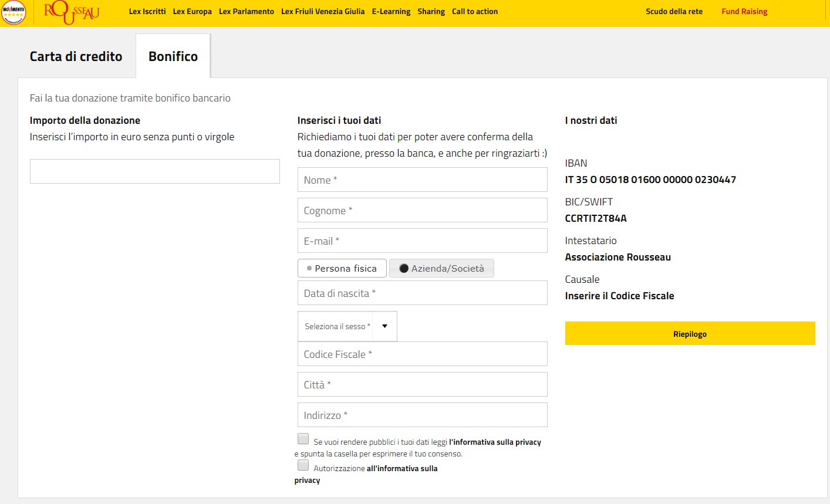
Task: Switch to the Carta di credito tab
Action: (76, 56)
